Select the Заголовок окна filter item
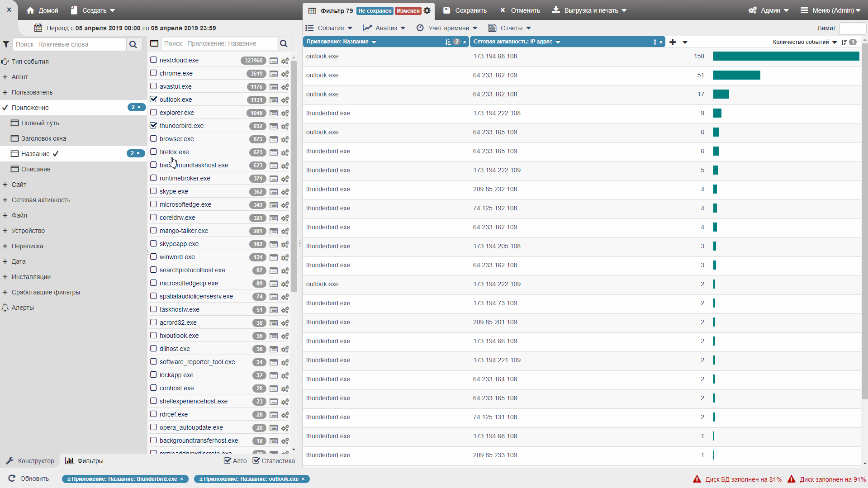 pos(44,138)
